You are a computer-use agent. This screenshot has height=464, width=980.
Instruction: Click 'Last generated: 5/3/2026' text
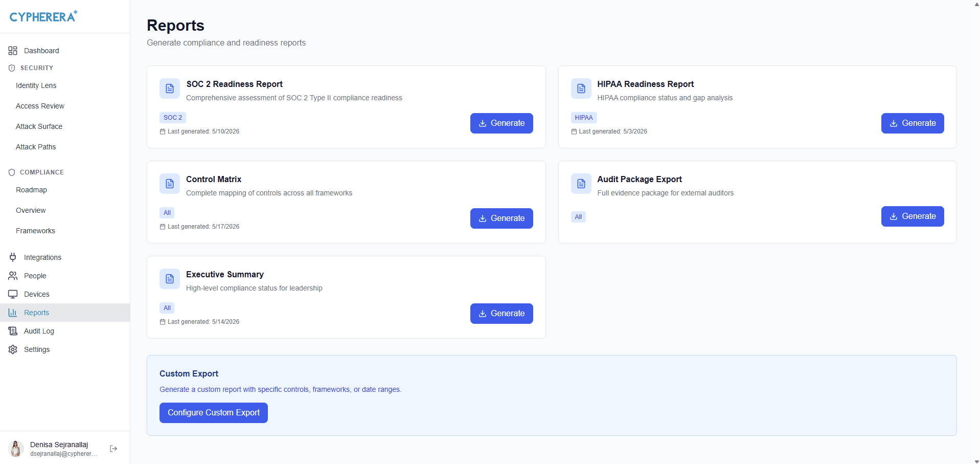[613, 131]
